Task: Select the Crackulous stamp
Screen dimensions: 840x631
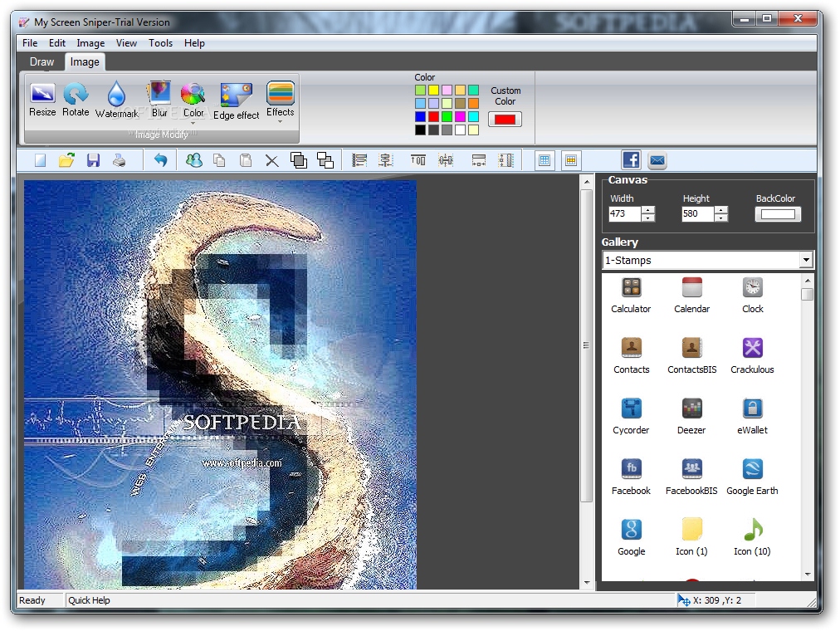Action: 752,356
